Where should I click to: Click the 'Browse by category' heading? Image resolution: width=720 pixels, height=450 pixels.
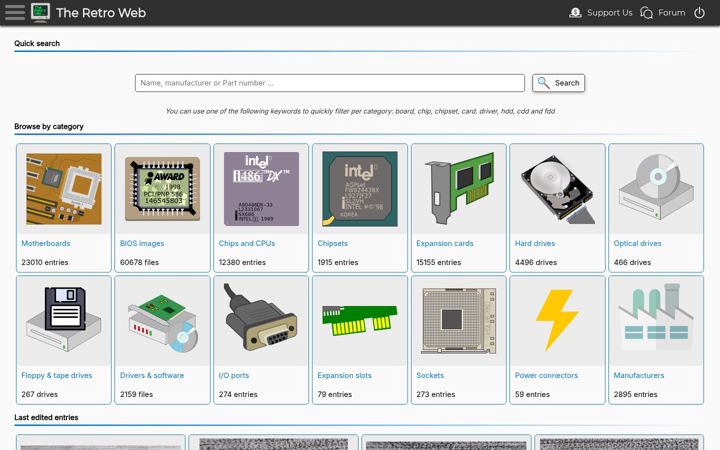tap(49, 126)
